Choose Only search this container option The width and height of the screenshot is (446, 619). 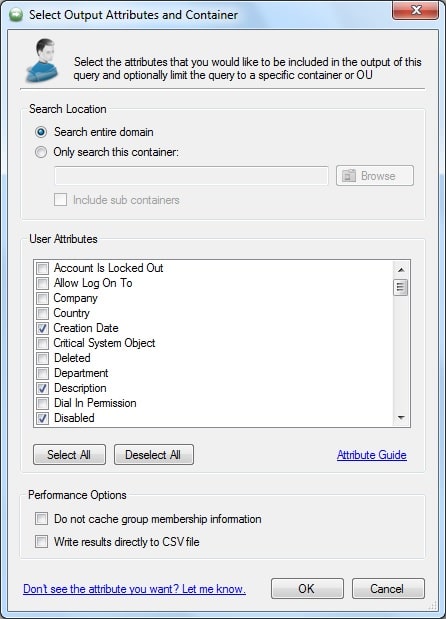coord(41,152)
